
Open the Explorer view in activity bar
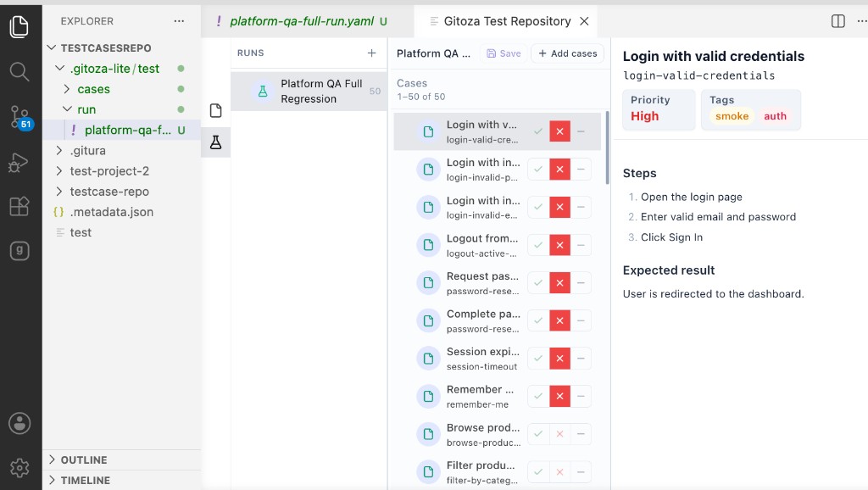click(19, 26)
